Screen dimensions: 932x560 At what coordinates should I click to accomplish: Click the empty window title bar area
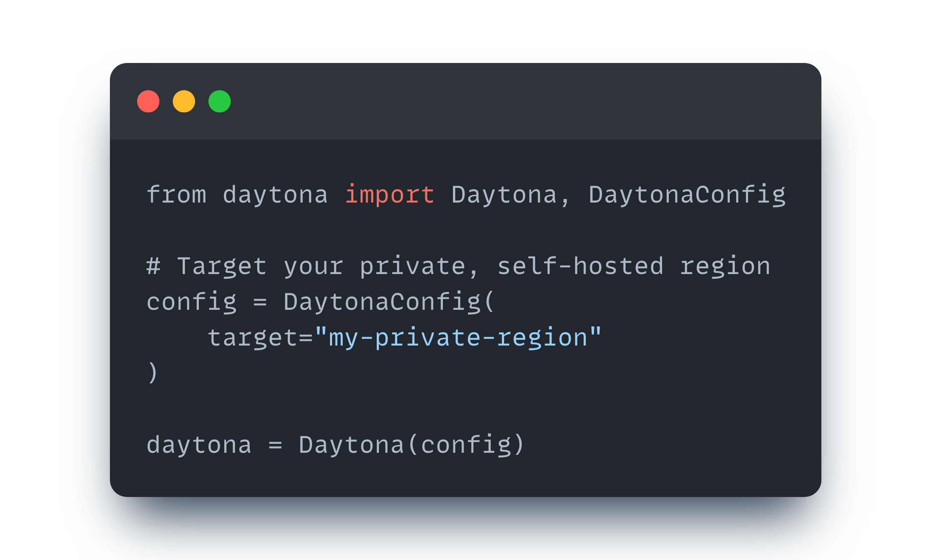click(511, 101)
